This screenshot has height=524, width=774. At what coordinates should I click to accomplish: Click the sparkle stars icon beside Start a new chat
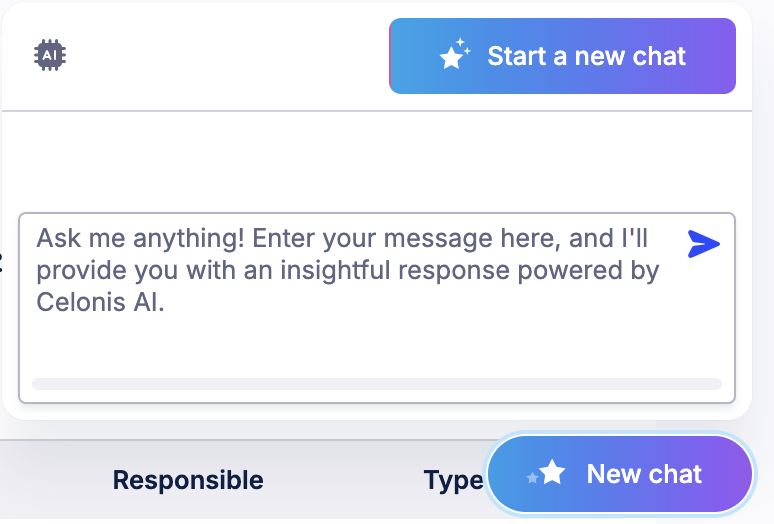click(x=455, y=55)
